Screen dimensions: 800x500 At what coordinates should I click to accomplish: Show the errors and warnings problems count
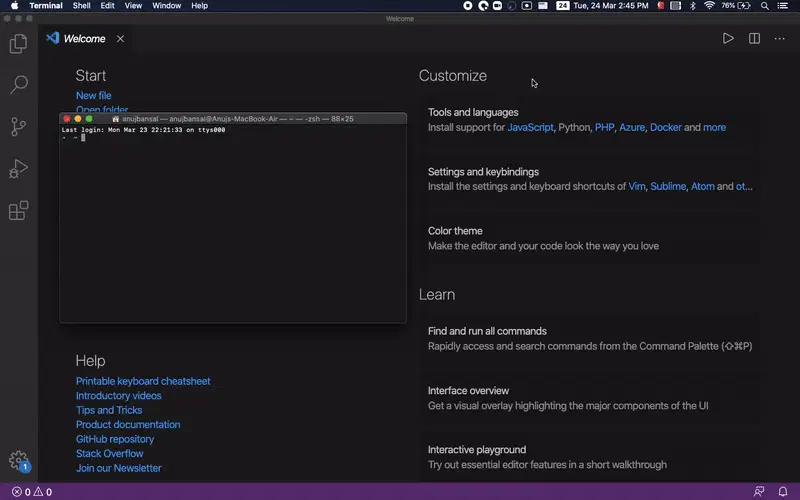click(32, 492)
